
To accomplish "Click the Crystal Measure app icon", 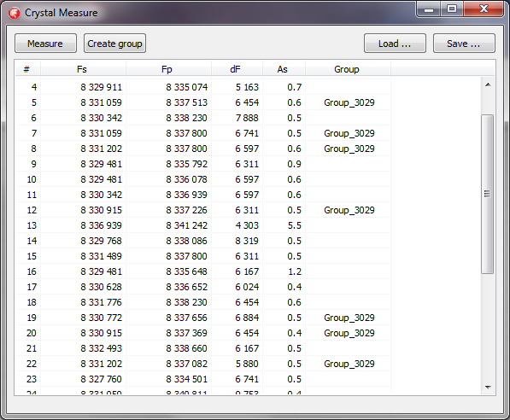I will coord(14,13).
